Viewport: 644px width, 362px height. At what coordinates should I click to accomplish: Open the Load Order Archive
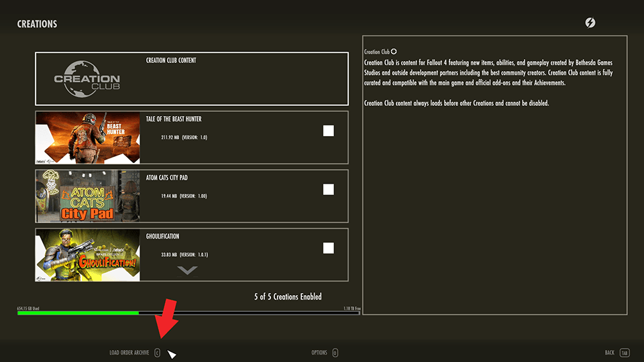pyautogui.click(x=129, y=353)
